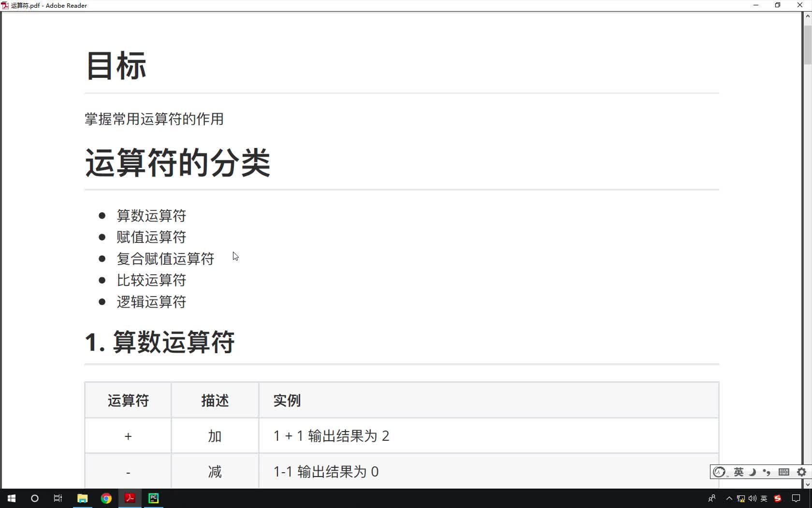Click the bullet item 算数运算符
This screenshot has width=812, height=508.
pos(151,216)
